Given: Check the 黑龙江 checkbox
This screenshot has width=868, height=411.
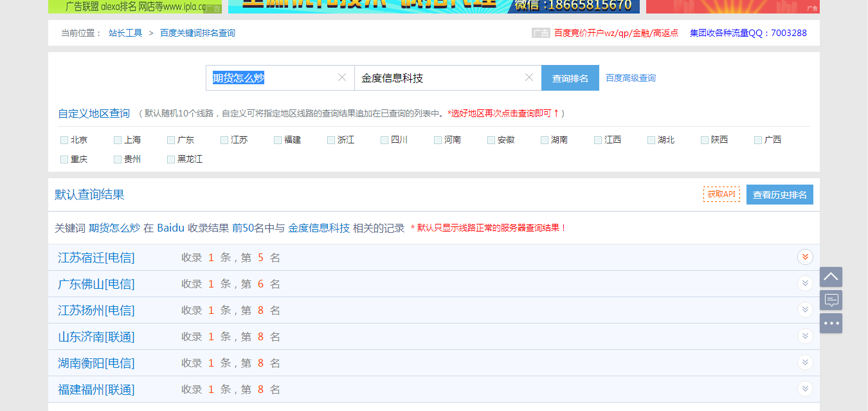Looking at the screenshot, I should 170,159.
